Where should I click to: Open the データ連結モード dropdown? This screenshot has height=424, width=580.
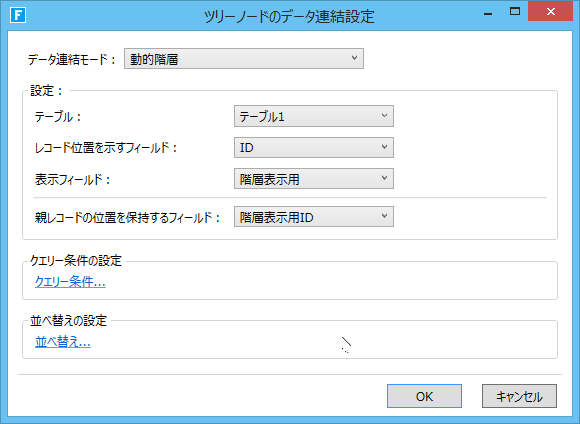(244, 58)
